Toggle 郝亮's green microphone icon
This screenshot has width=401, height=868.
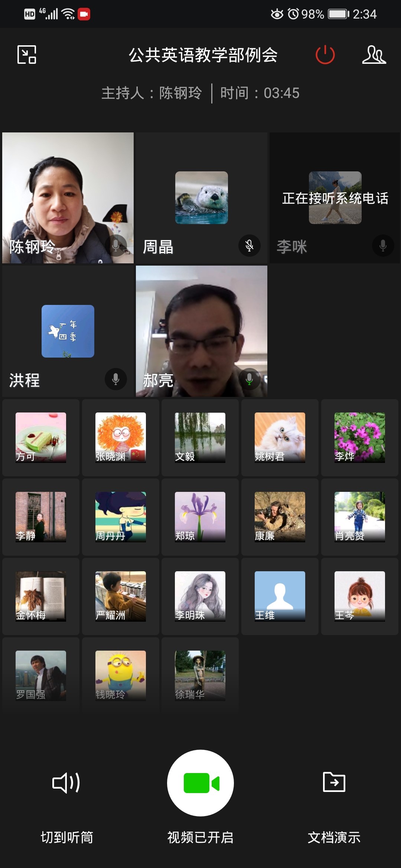click(249, 379)
